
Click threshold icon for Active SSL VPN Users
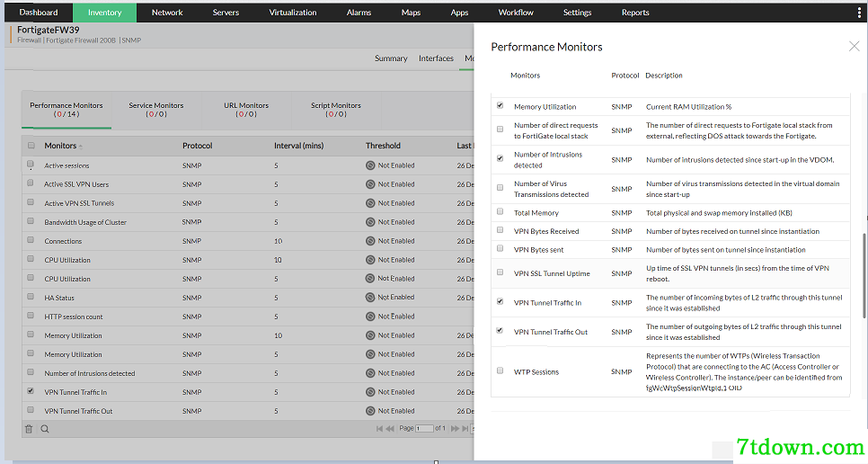[x=370, y=183]
